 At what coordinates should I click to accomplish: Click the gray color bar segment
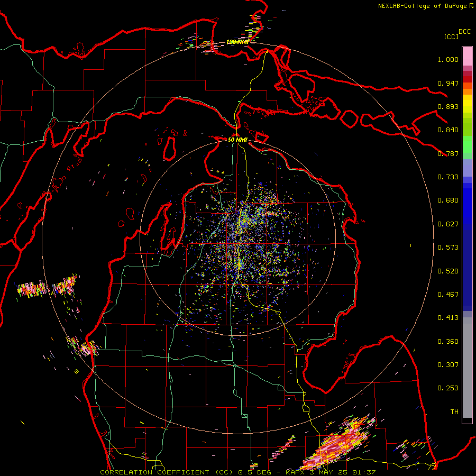coord(467,368)
